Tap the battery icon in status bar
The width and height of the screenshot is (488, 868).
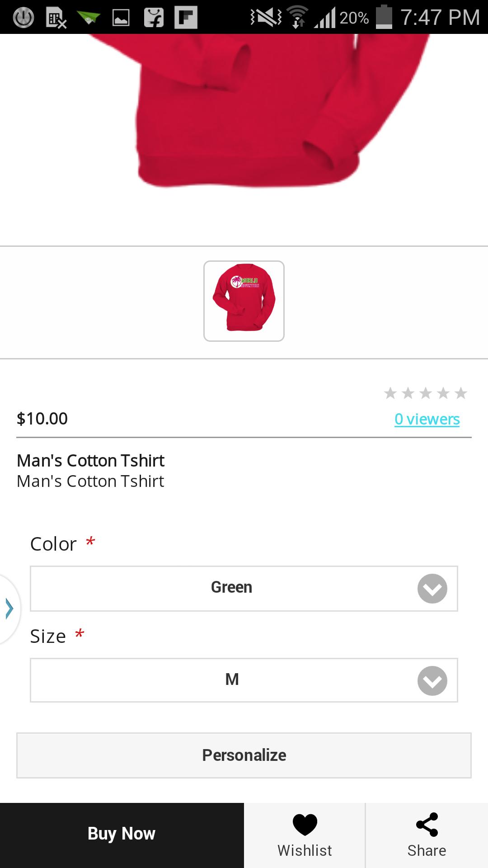point(384,17)
